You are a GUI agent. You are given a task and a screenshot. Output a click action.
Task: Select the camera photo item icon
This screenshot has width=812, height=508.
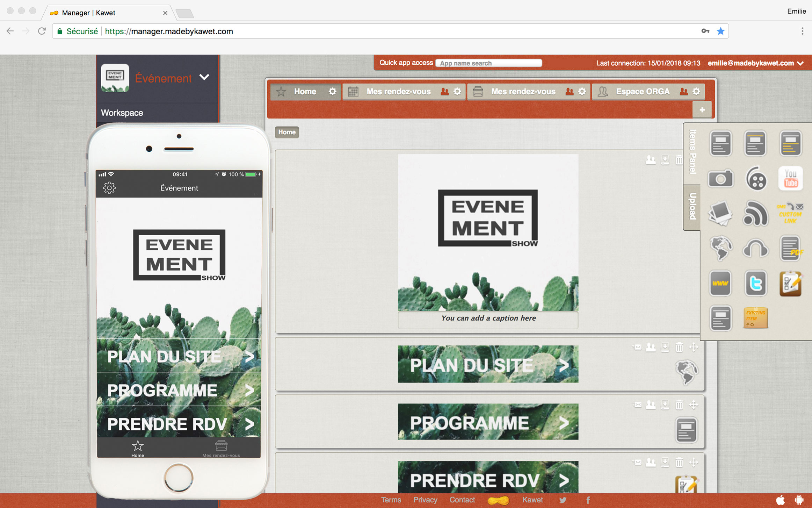tap(720, 179)
